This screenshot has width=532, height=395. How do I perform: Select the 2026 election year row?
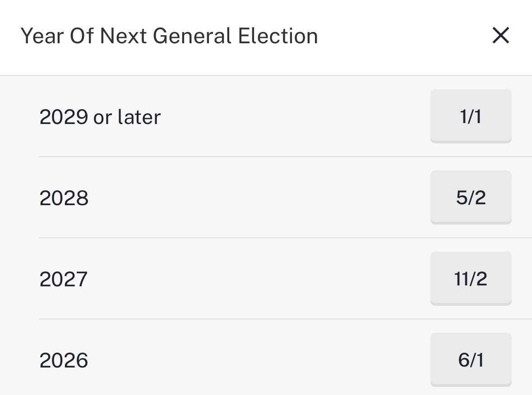coord(285,357)
